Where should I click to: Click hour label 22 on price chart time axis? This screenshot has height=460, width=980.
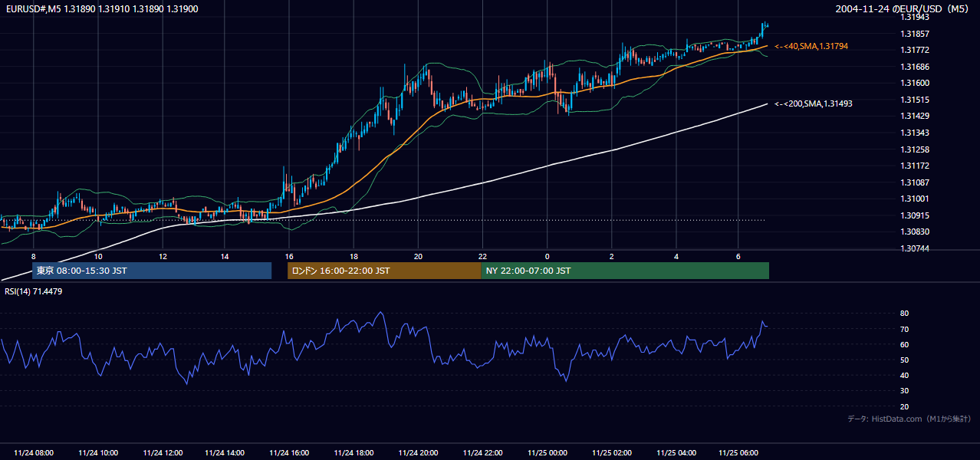(482, 256)
